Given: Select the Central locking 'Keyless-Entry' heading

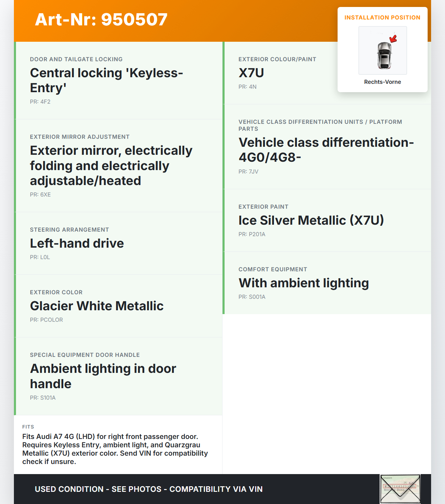Looking at the screenshot, I should (x=106, y=80).
